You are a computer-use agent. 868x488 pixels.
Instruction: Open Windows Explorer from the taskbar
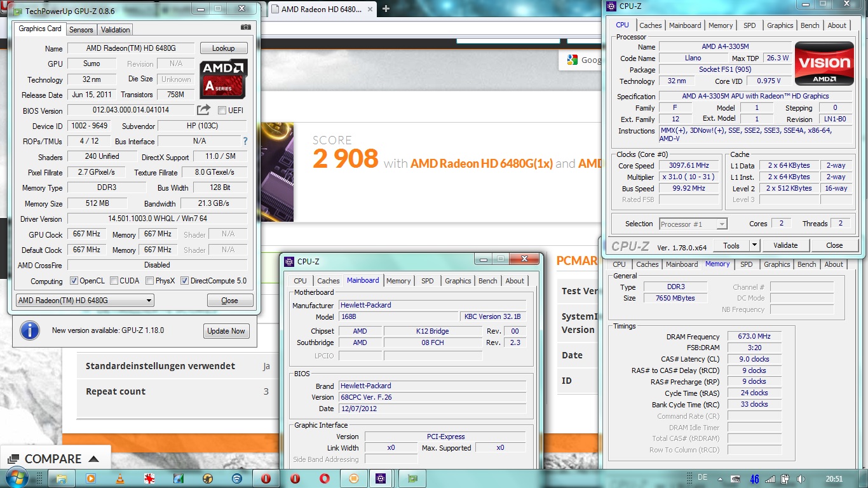coord(62,478)
